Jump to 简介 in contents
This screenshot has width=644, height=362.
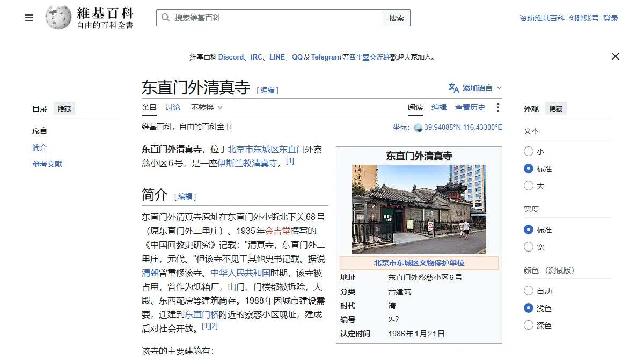(x=40, y=147)
